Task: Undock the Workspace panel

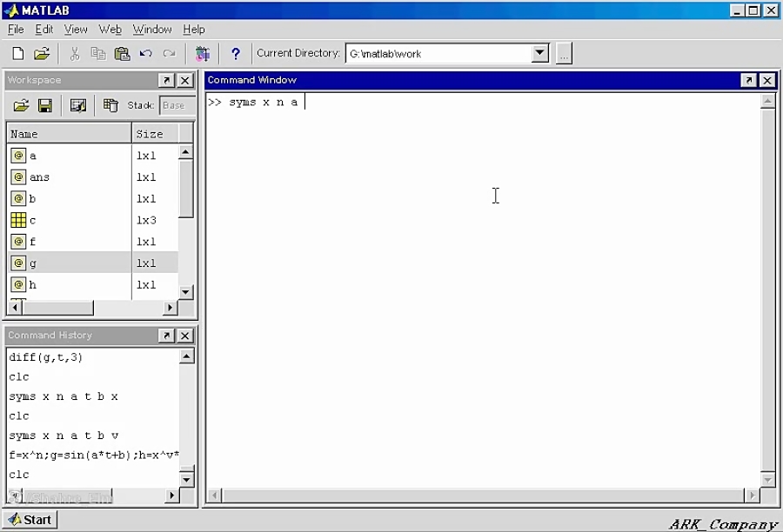Action: 165,80
